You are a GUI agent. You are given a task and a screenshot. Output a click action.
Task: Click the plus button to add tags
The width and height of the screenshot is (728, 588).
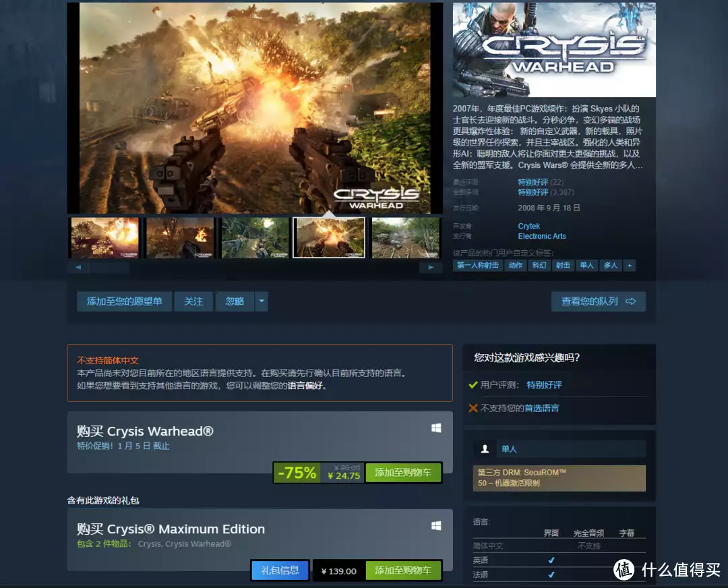tap(630, 265)
